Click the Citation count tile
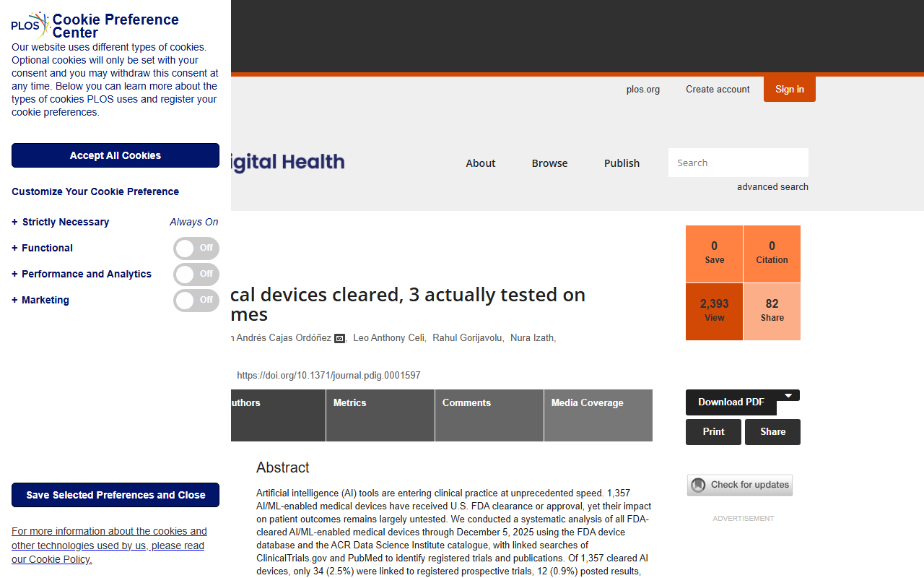This screenshot has height=578, width=924. 772,254
